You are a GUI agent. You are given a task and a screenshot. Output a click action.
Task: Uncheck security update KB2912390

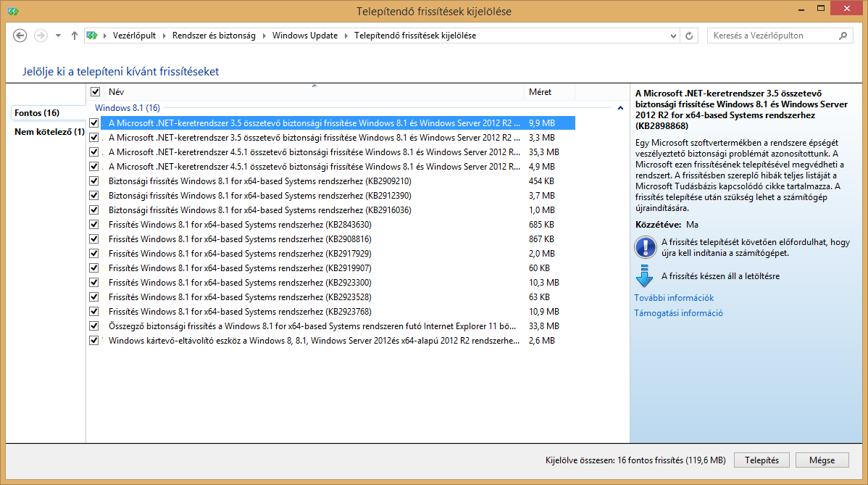coord(94,196)
